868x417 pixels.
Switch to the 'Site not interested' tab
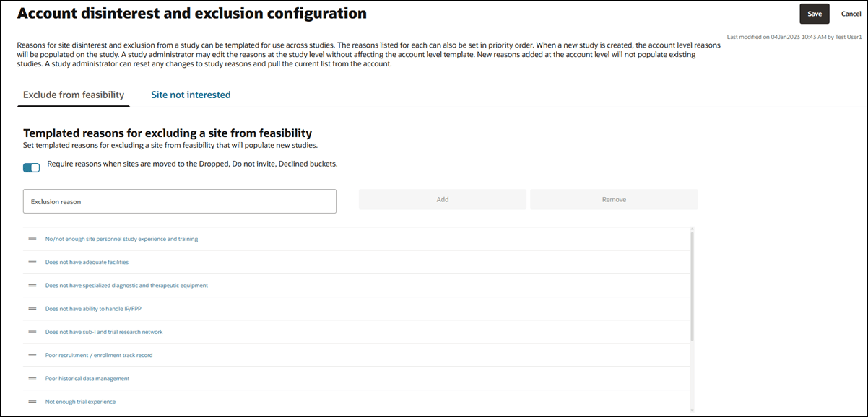[x=190, y=95]
